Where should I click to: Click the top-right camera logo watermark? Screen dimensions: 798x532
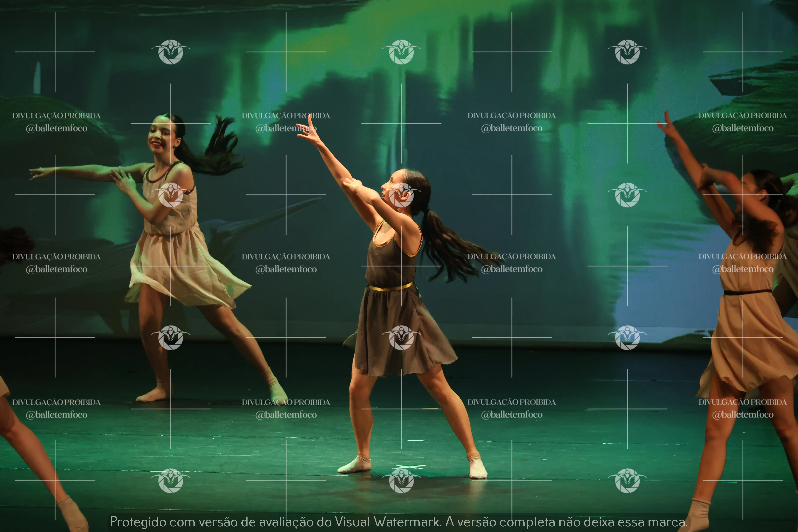[627, 52]
